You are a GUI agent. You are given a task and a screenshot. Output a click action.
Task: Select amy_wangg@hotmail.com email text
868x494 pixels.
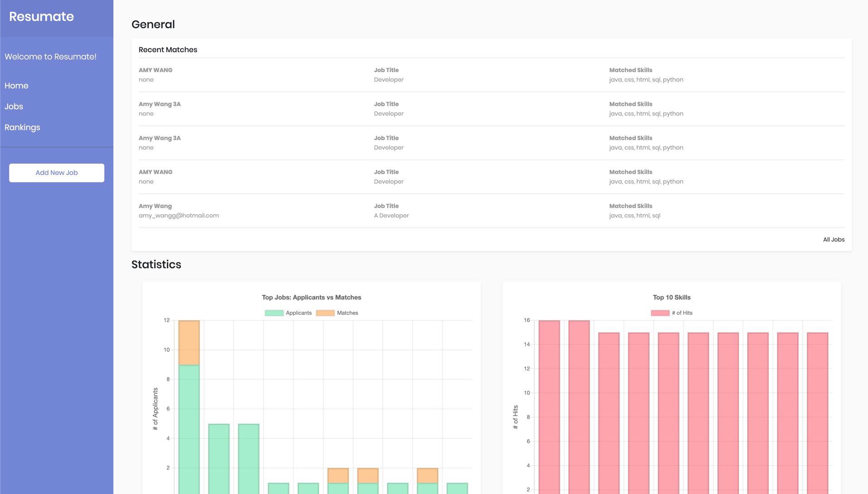click(179, 216)
